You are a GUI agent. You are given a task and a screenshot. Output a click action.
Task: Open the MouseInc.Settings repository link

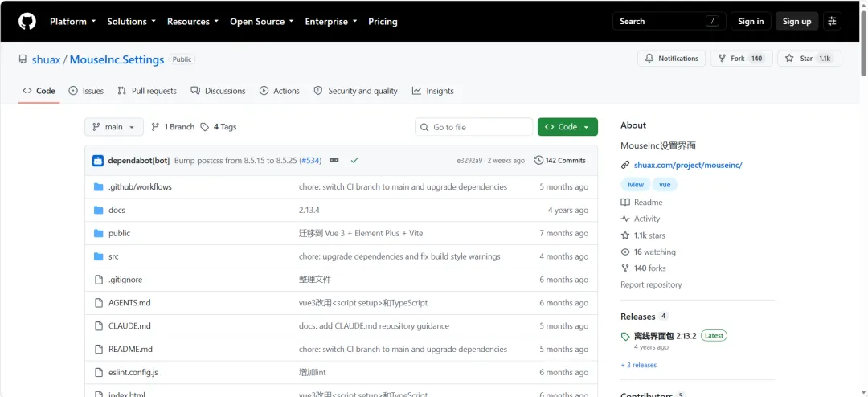pyautogui.click(x=117, y=59)
